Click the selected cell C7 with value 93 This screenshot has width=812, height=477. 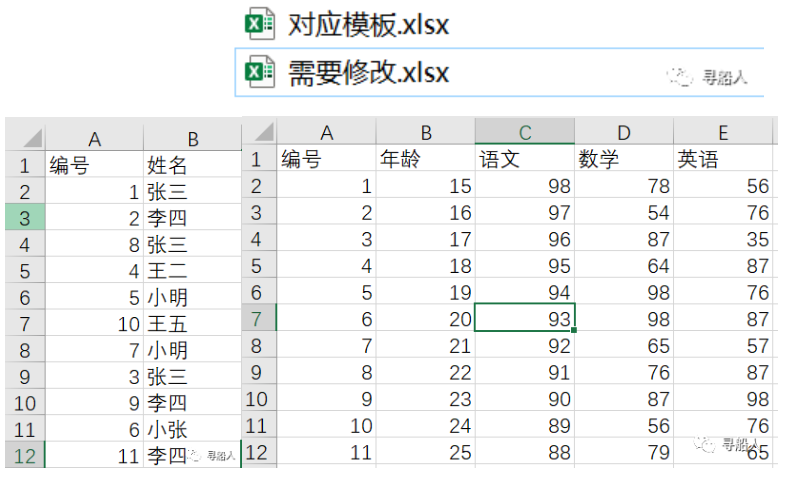[x=525, y=318]
